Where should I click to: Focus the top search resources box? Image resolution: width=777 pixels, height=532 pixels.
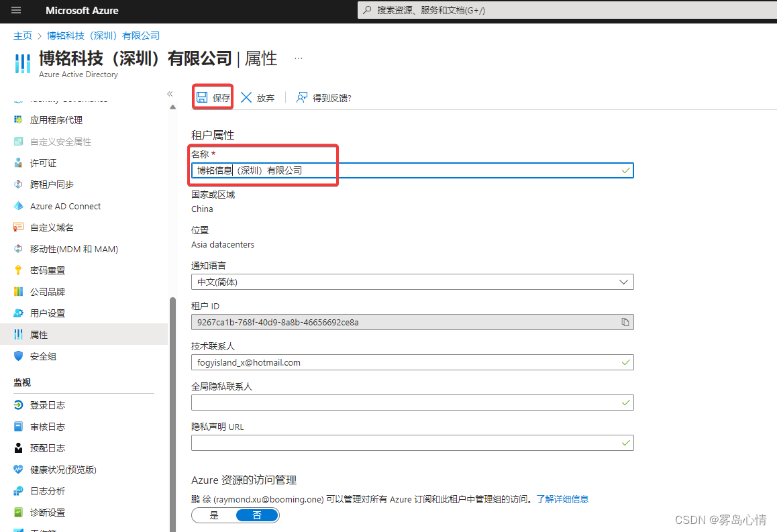coord(567,10)
